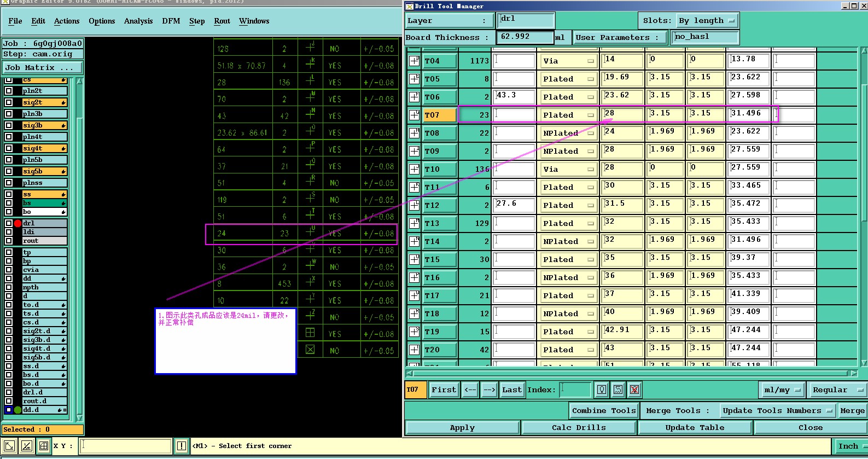Click the Drill Tool Manager window title icon

click(410, 6)
